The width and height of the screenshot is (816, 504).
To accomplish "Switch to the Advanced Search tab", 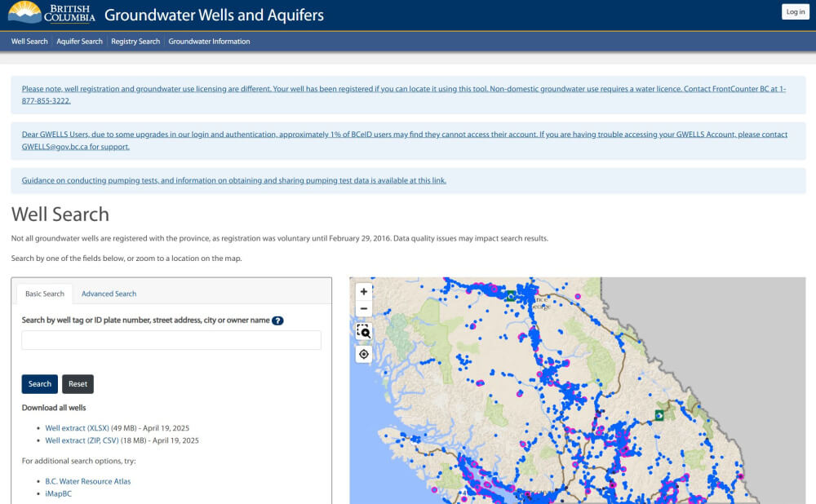I will [109, 294].
